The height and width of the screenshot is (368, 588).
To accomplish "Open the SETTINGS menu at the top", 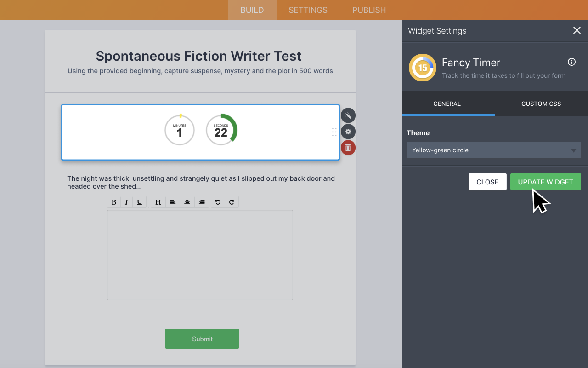I will pyautogui.click(x=308, y=10).
